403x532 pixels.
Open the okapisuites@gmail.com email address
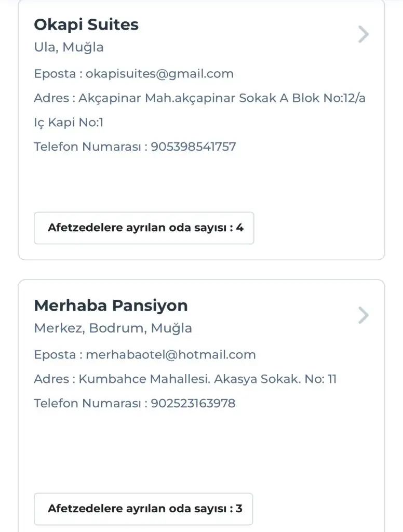pyautogui.click(x=159, y=74)
